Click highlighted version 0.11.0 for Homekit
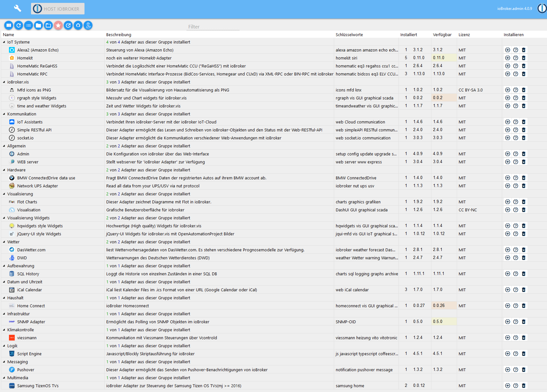This screenshot has width=547, height=392. click(x=439, y=58)
